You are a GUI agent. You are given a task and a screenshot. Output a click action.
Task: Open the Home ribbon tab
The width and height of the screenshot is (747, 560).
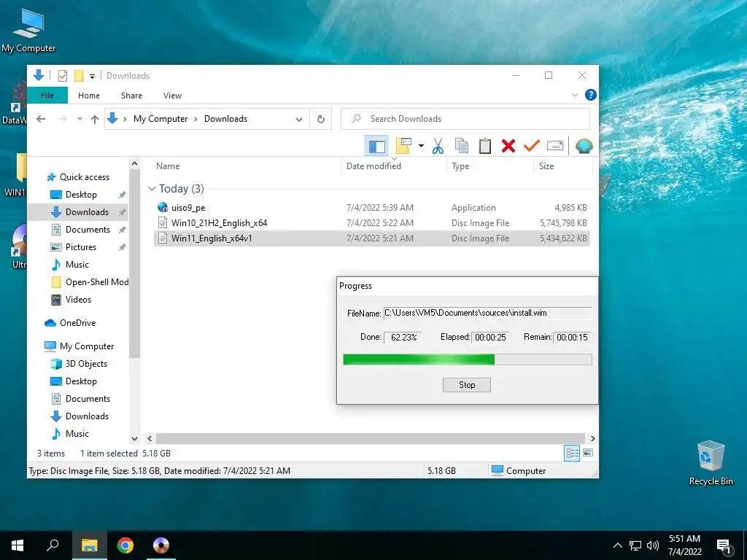88,96
